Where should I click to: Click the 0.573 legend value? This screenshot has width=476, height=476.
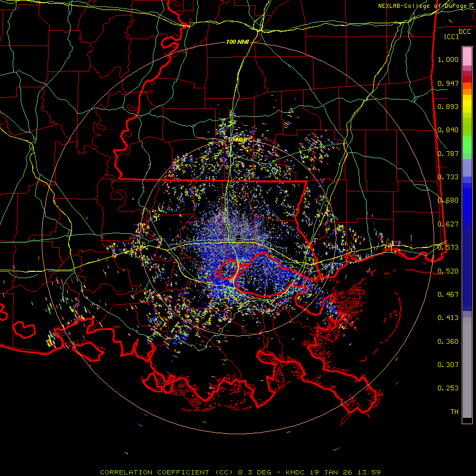pyautogui.click(x=448, y=248)
